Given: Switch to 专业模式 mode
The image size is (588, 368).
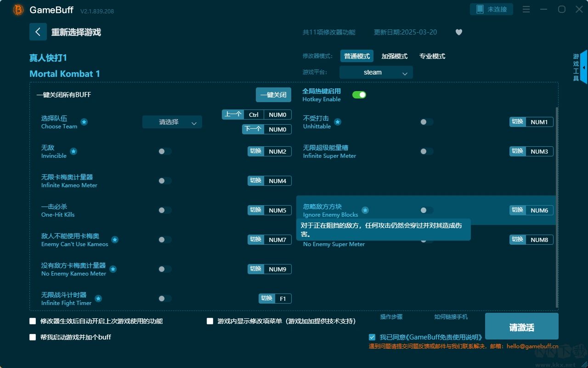Looking at the screenshot, I should pyautogui.click(x=432, y=56).
